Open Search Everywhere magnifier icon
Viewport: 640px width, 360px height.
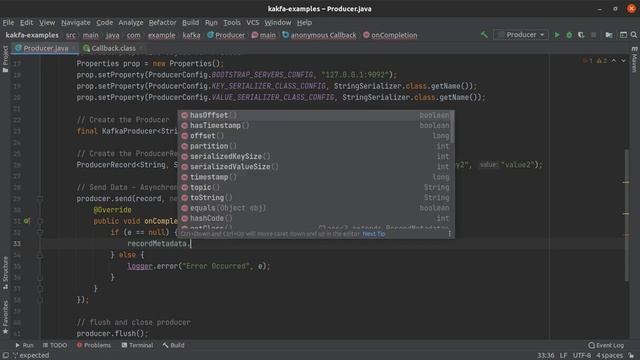tap(634, 35)
